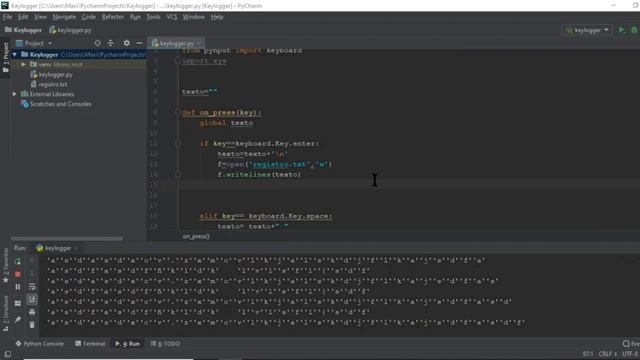This screenshot has height=360, width=640.
Task: Click UTF-8 encoding in status bar
Action: (x=631, y=354)
